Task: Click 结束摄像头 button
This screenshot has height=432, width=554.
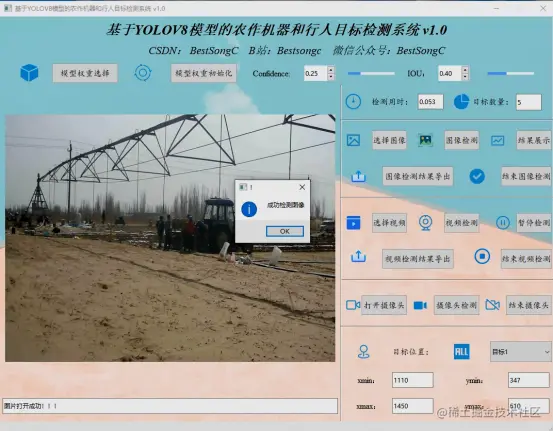Action: 529,305
